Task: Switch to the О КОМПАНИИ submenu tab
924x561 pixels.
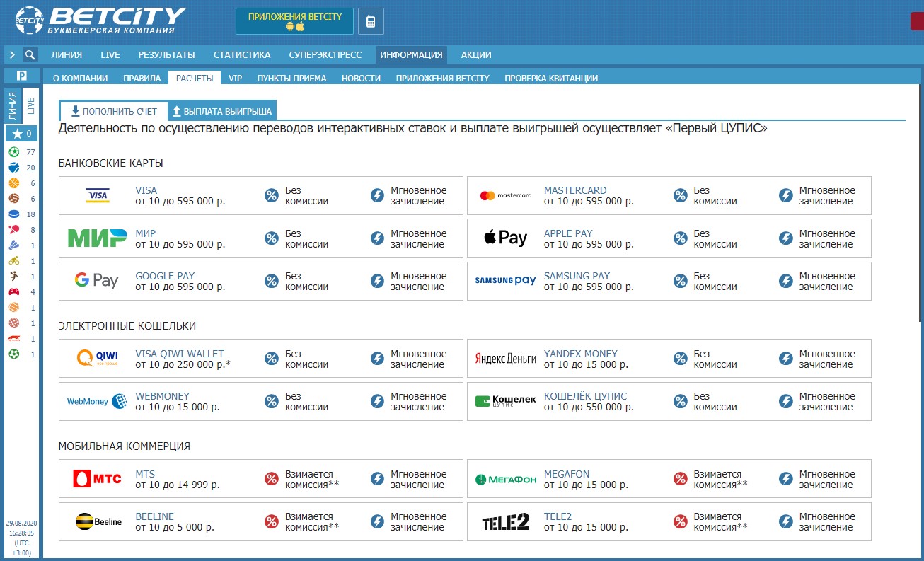Action: coord(81,79)
